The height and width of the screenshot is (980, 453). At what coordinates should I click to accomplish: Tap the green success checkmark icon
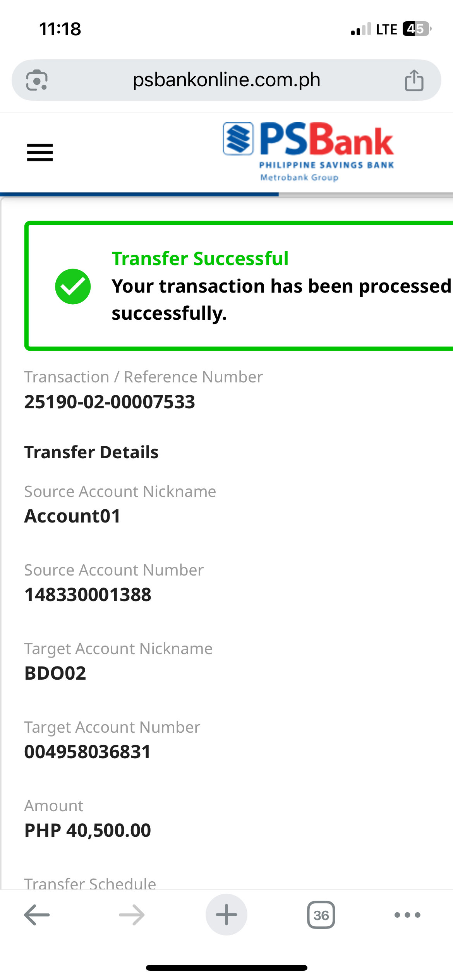click(73, 286)
